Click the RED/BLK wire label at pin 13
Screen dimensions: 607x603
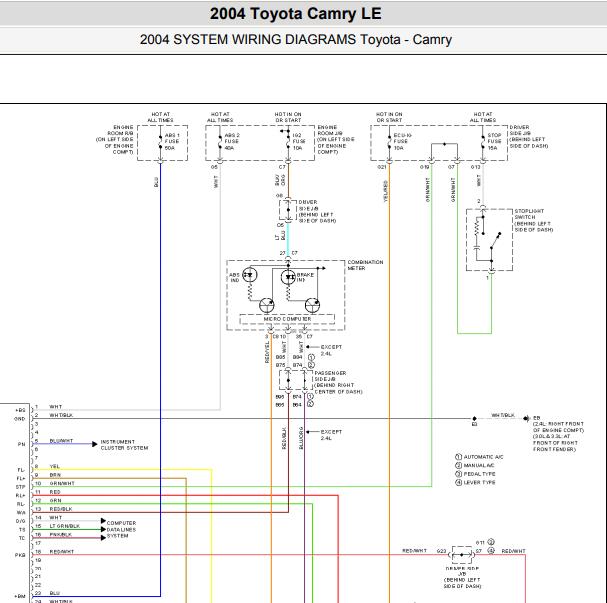click(x=61, y=509)
